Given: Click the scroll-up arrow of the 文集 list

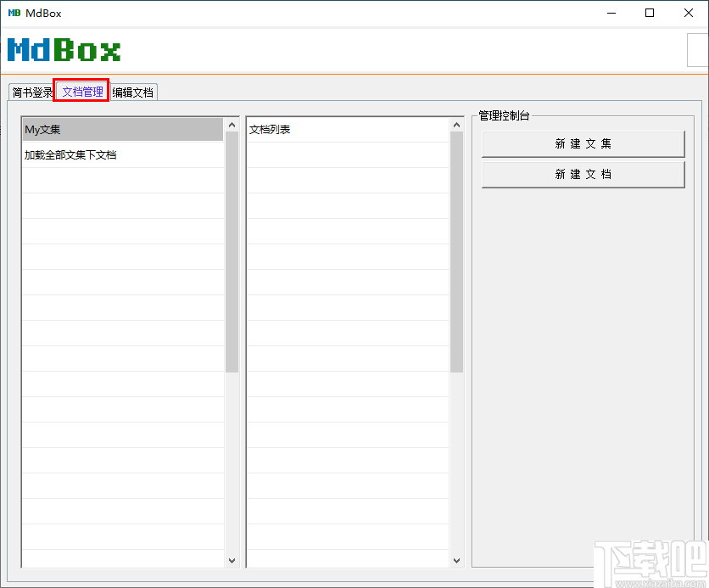Looking at the screenshot, I should point(232,124).
